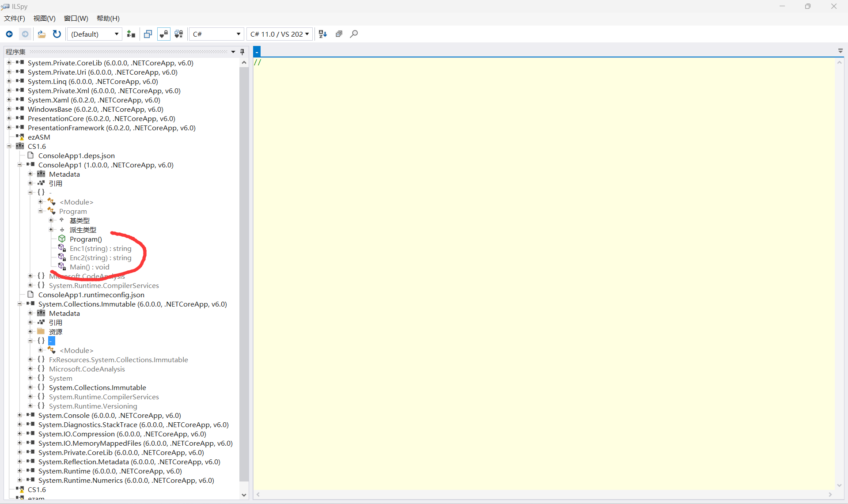Toggle the new tab window button
The image size is (848, 504).
148,34
